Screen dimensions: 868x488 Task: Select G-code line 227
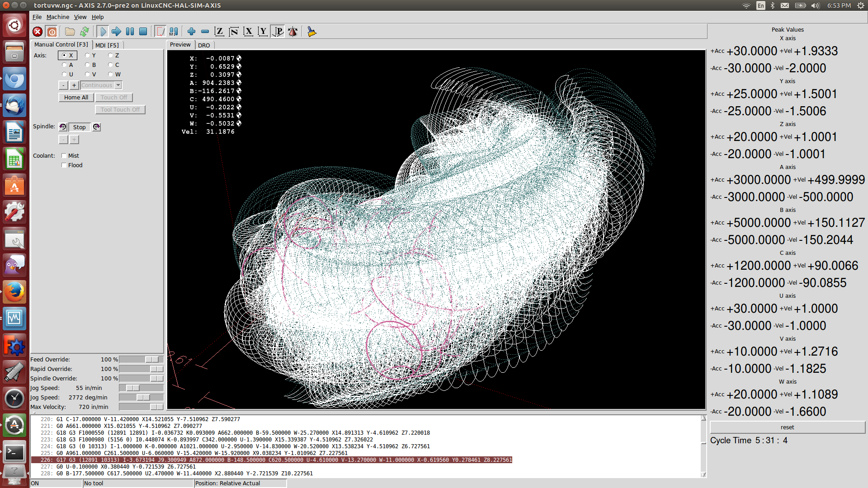[366, 467]
